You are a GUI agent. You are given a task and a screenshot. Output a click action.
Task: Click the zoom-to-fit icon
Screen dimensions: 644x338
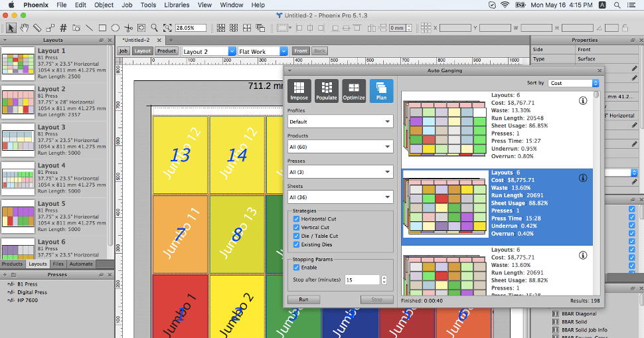pos(167,28)
